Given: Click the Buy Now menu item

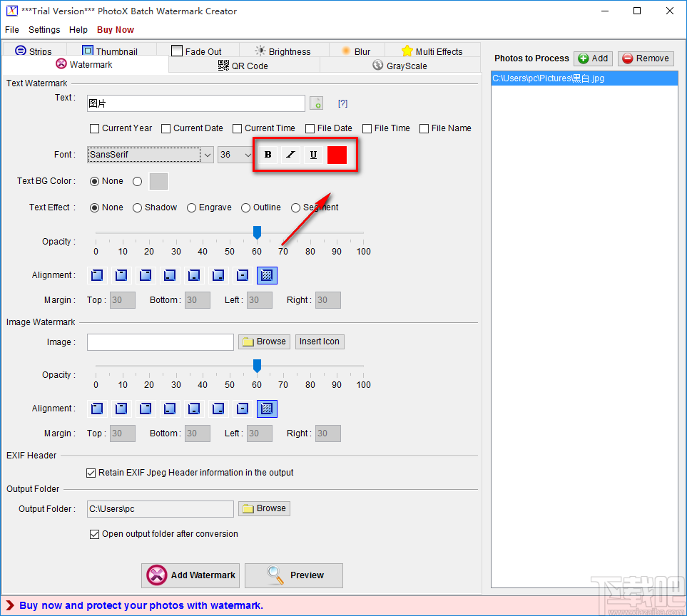Looking at the screenshot, I should [x=116, y=30].
